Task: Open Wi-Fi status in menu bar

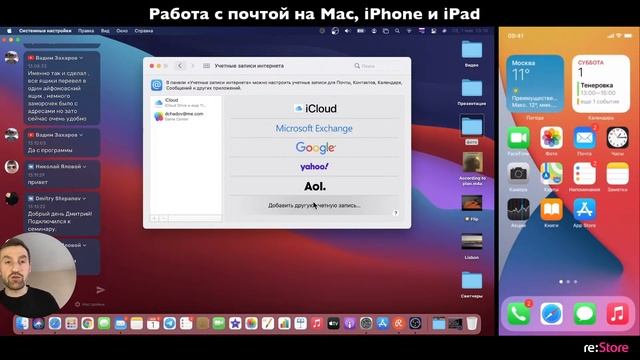Action: (x=409, y=31)
